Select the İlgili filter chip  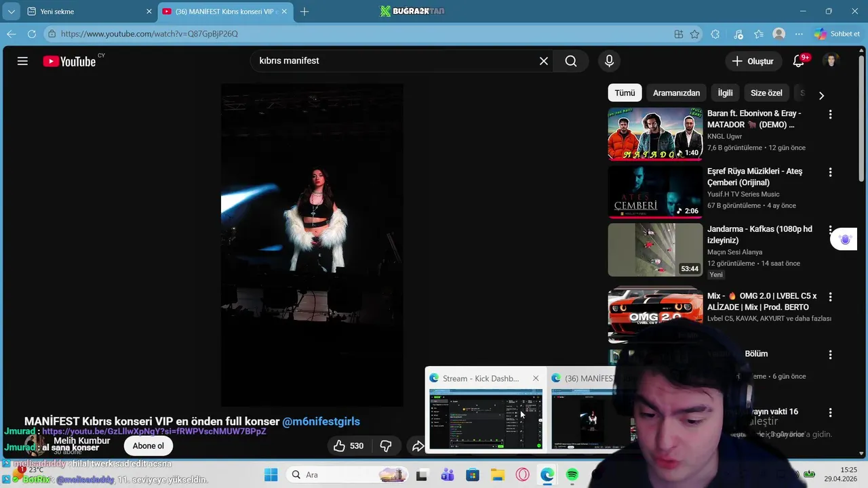pyautogui.click(x=726, y=93)
